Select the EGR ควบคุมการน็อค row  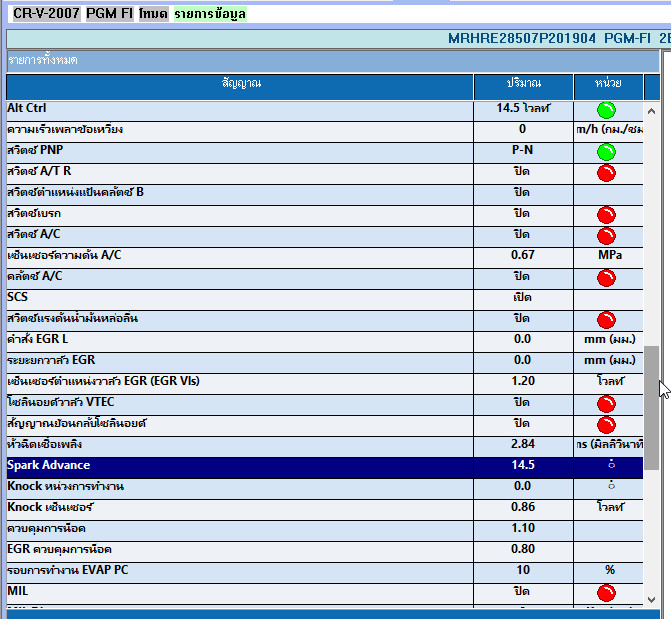point(325,551)
